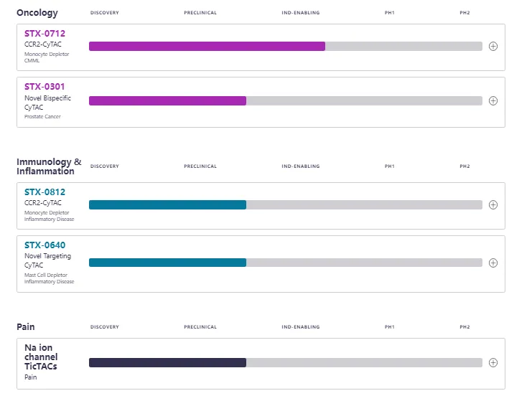Click the Immunology & Inflammation section heading
Image resolution: width=532 pixels, height=396 pixels.
[x=49, y=166]
